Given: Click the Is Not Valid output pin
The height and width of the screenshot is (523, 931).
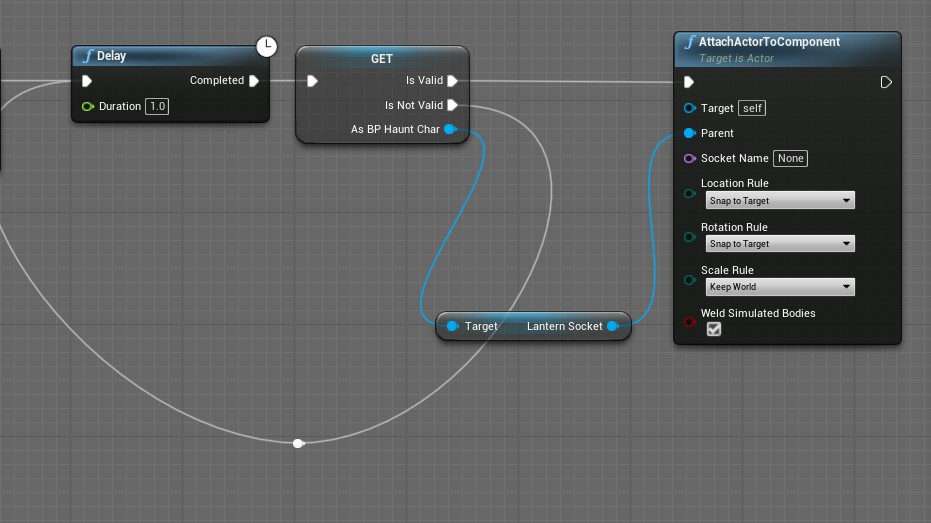Looking at the screenshot, I should [x=453, y=105].
